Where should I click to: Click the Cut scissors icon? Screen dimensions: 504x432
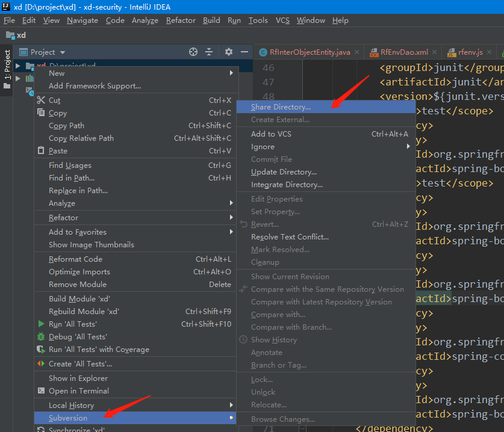[41, 100]
